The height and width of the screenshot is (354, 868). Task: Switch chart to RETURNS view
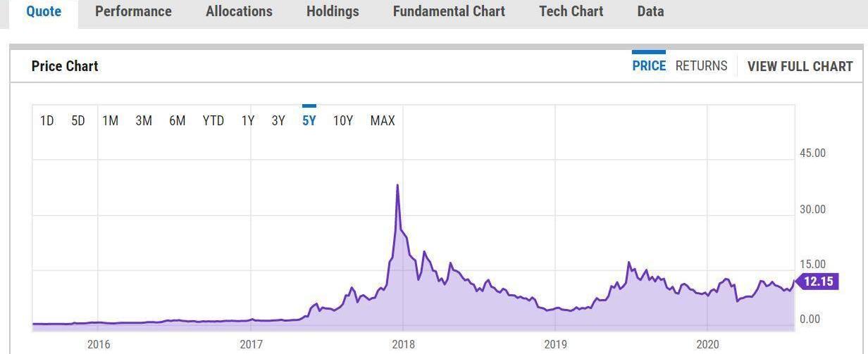[701, 66]
